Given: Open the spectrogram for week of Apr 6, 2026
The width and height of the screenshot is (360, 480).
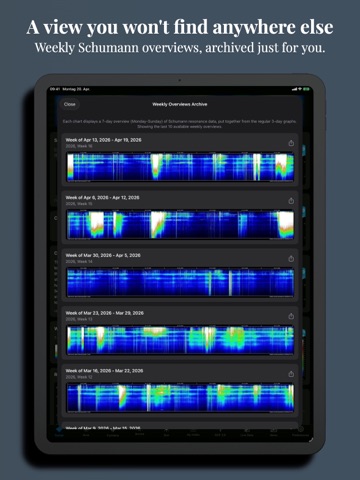Looking at the screenshot, I should tap(180, 225).
